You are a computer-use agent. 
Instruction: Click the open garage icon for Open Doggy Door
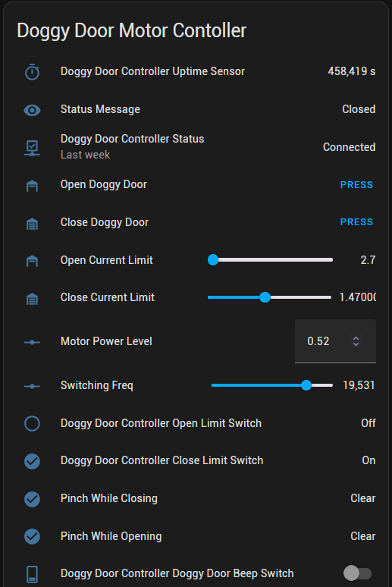32,186
